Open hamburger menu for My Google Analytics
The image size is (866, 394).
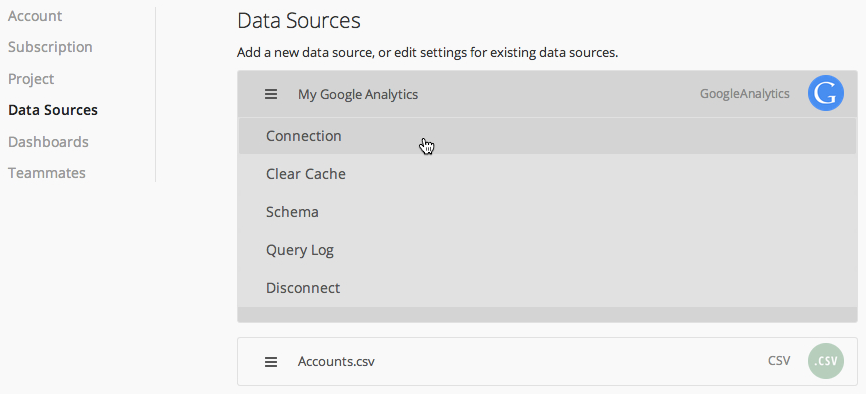tap(271, 94)
